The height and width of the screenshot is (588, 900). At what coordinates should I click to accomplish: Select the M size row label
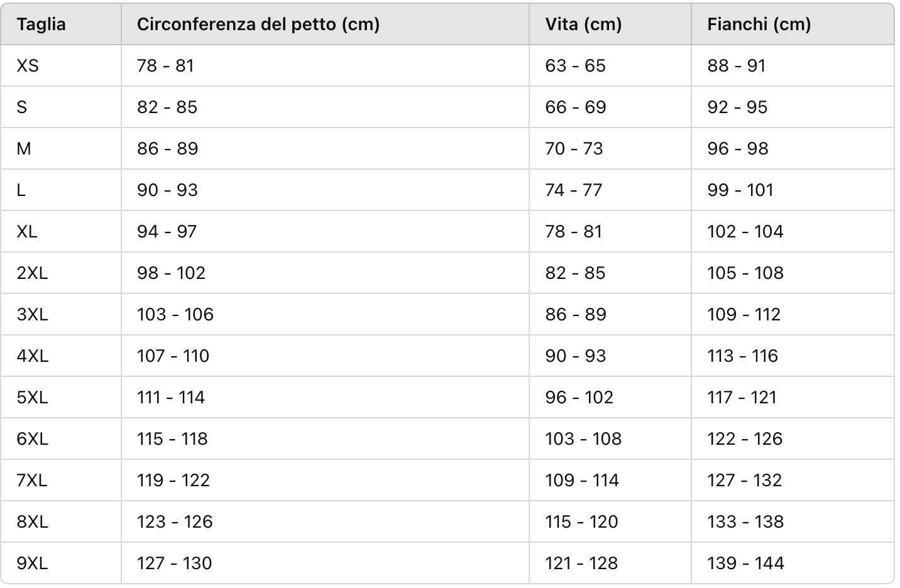24,148
